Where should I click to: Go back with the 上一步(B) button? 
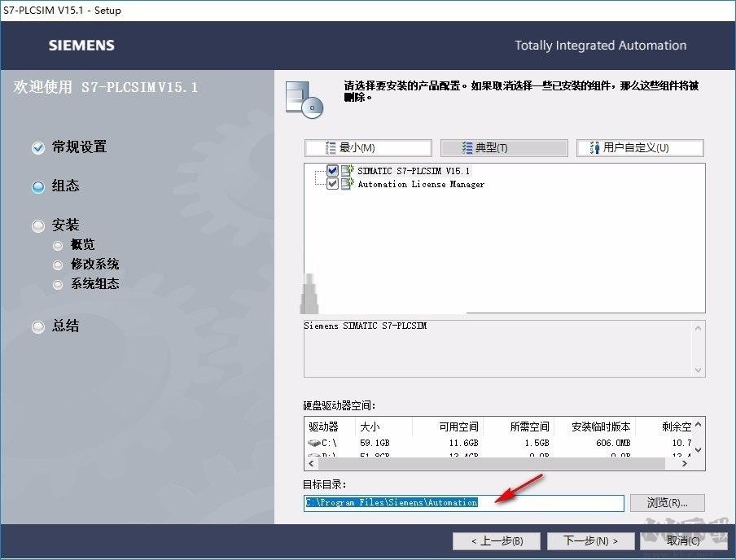pos(497,540)
